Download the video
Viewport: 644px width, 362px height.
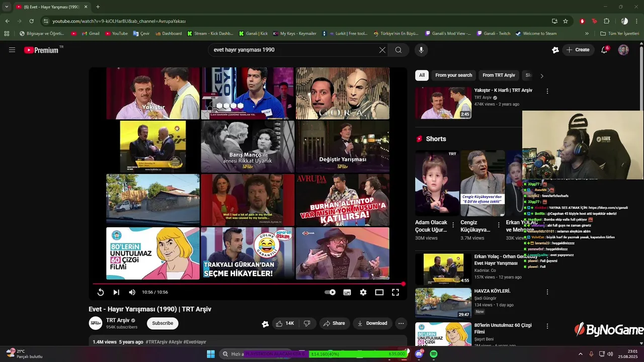pos(372,323)
